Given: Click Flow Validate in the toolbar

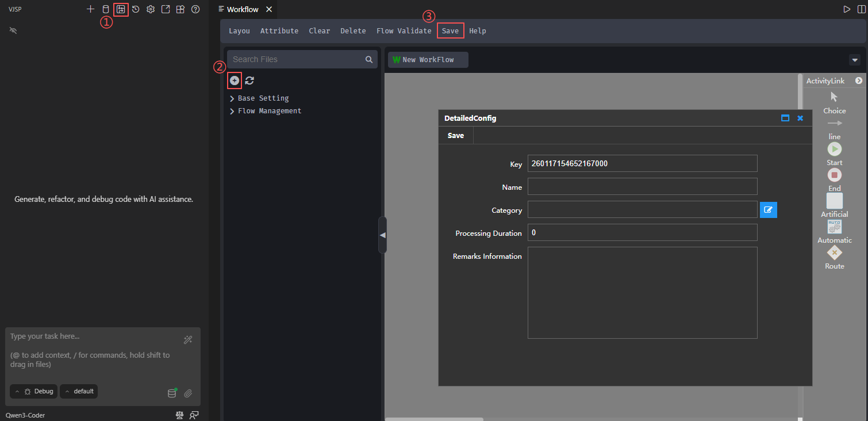Looking at the screenshot, I should 404,31.
